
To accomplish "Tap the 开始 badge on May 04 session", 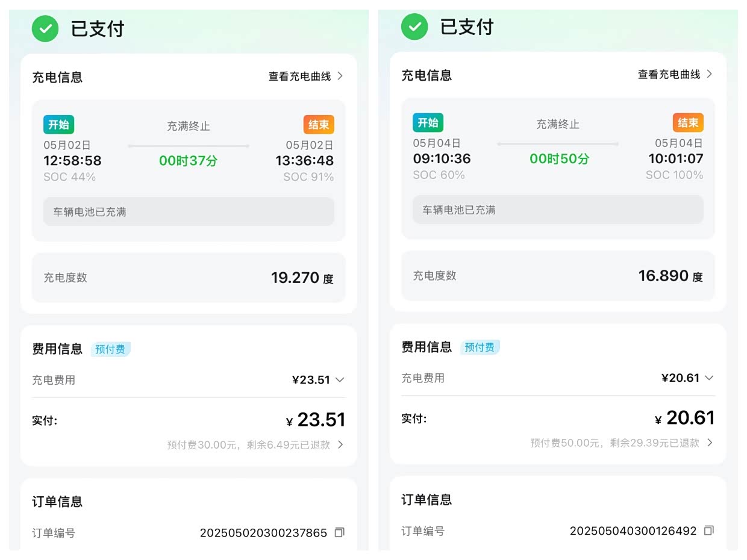I will [x=428, y=123].
